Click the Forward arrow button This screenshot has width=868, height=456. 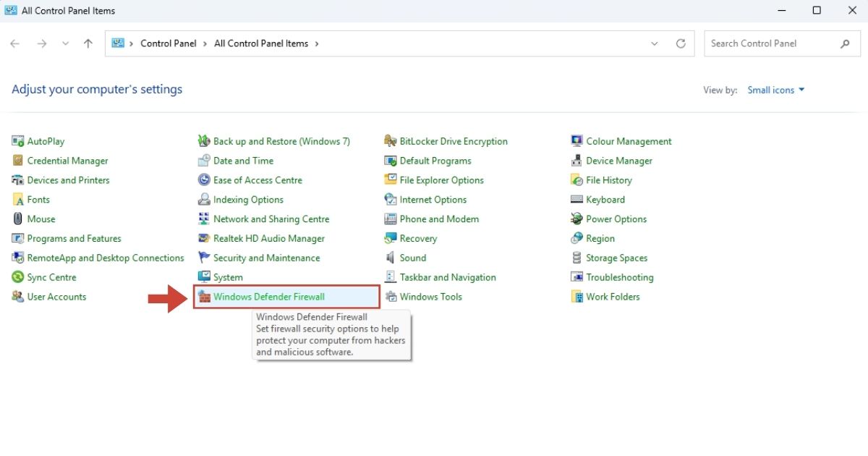point(42,43)
